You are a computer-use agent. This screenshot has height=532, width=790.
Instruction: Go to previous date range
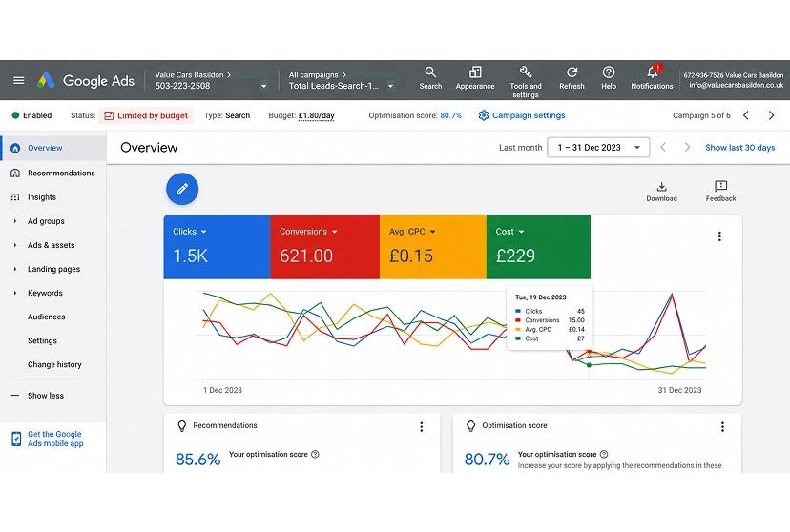pyautogui.click(x=663, y=148)
